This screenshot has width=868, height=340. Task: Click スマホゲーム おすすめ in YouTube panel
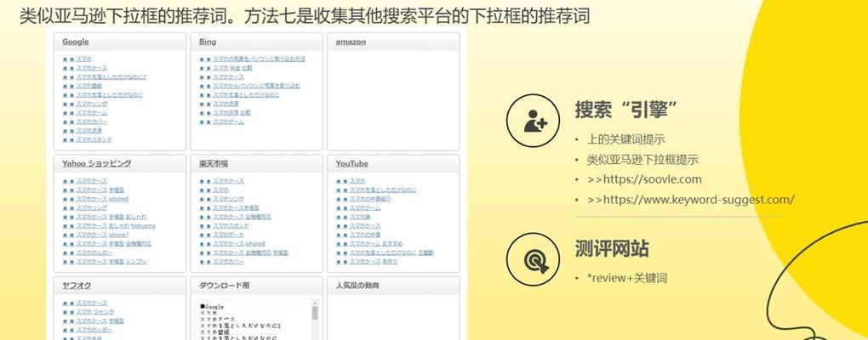(376, 244)
